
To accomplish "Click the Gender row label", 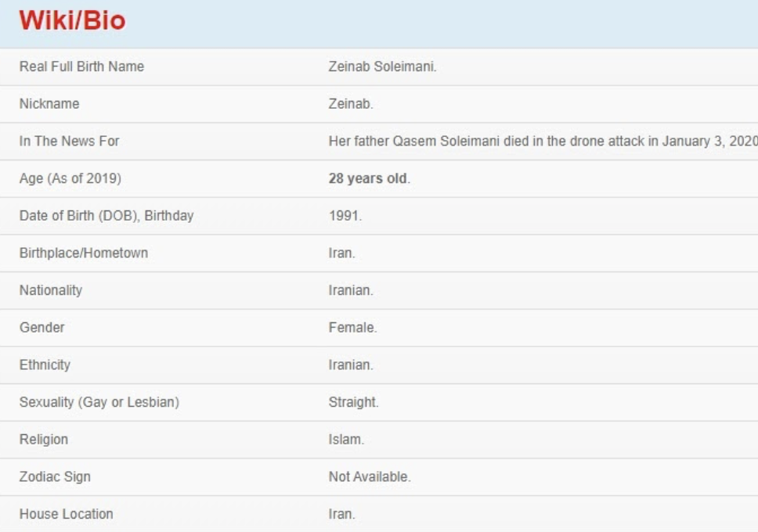I will pos(42,328).
